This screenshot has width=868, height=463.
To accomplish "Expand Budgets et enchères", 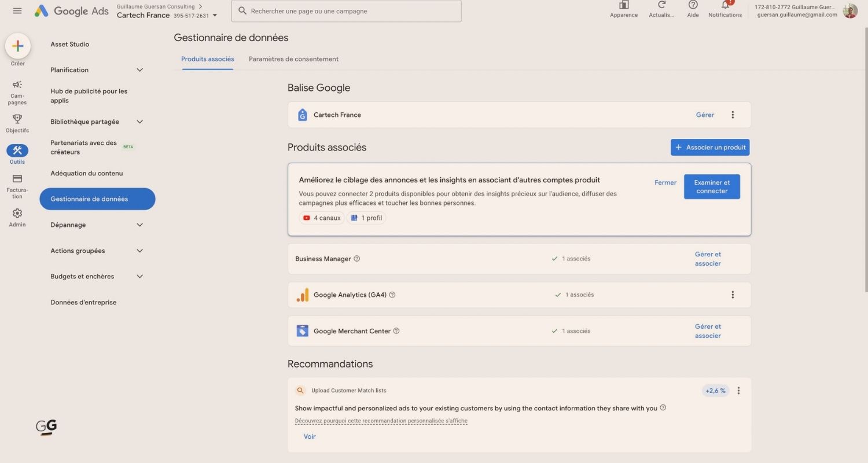I will coord(139,276).
